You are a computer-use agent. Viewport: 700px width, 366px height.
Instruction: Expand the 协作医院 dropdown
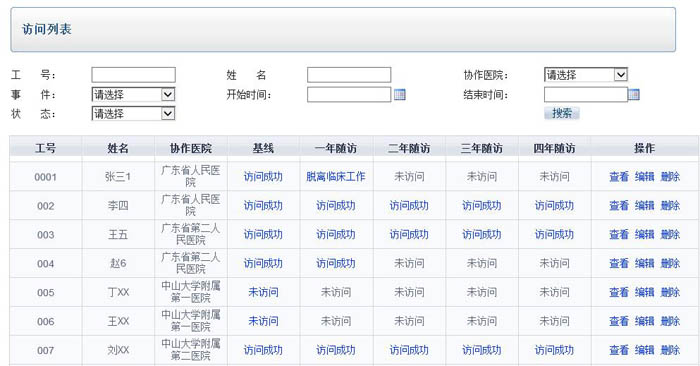[x=586, y=75]
